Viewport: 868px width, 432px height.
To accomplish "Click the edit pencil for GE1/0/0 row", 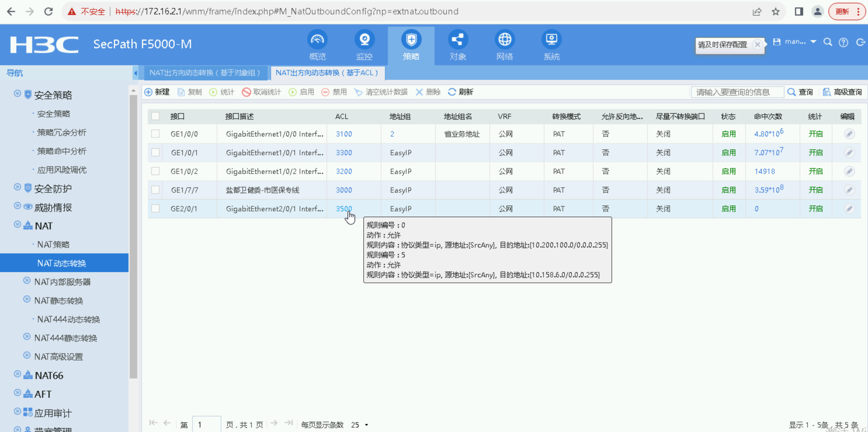I will tap(849, 134).
